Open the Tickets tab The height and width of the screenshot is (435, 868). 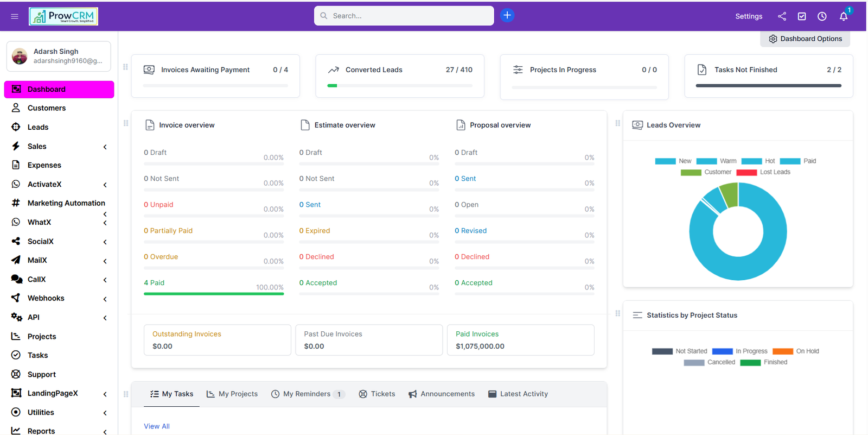pyautogui.click(x=377, y=394)
